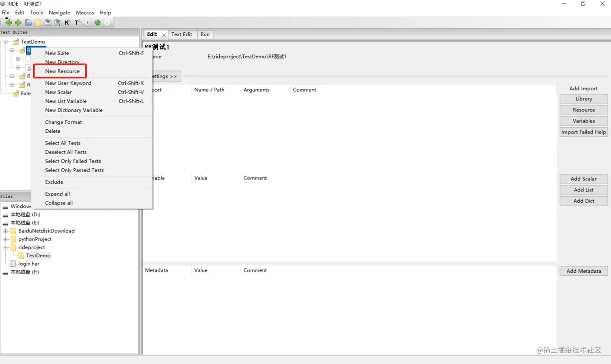611x364 pixels.
Task: Choose Expand all from the context menu
Action: click(x=92, y=194)
